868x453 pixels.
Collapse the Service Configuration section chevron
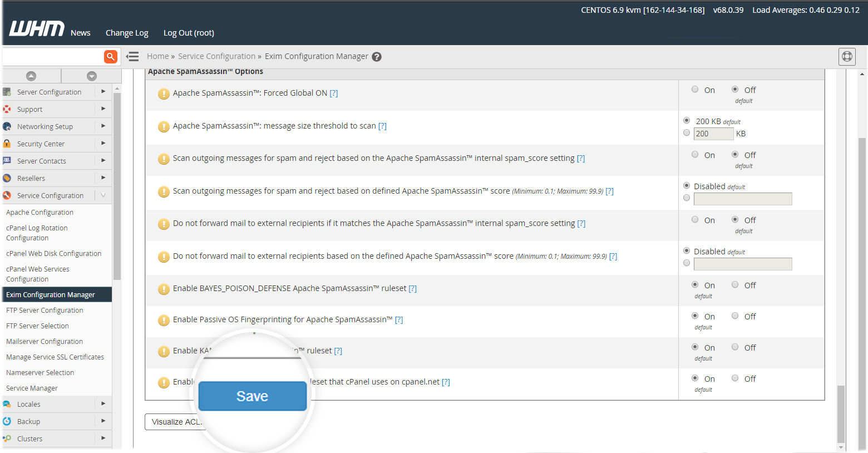click(x=103, y=195)
